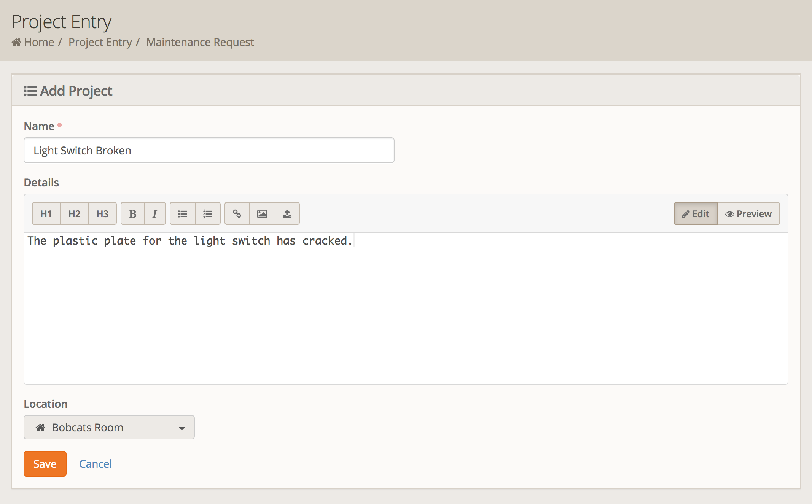Apply H2 heading formatting
Screen dimensions: 812x504
click(x=75, y=214)
